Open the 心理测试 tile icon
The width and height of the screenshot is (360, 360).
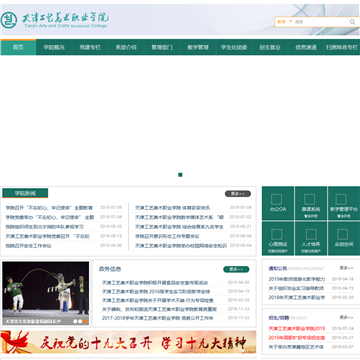click(276, 234)
